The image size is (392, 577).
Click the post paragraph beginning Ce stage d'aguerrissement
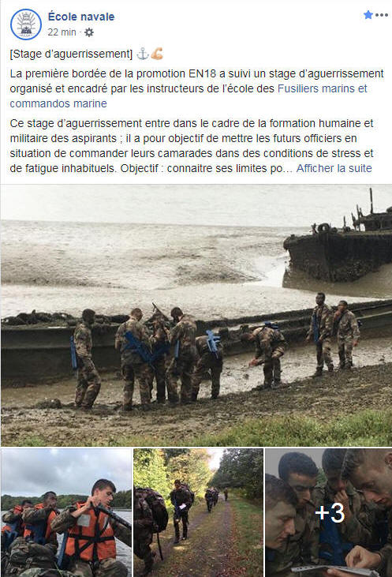point(192,146)
